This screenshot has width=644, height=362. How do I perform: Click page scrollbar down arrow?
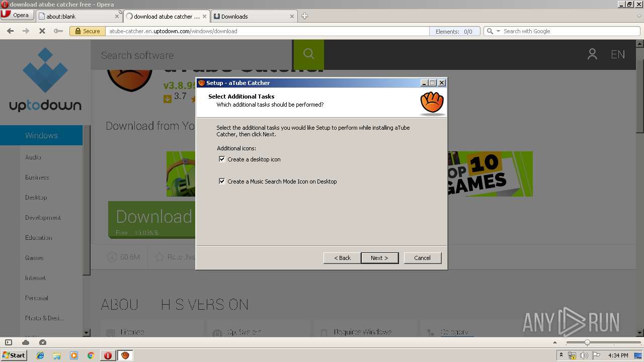pos(640,332)
